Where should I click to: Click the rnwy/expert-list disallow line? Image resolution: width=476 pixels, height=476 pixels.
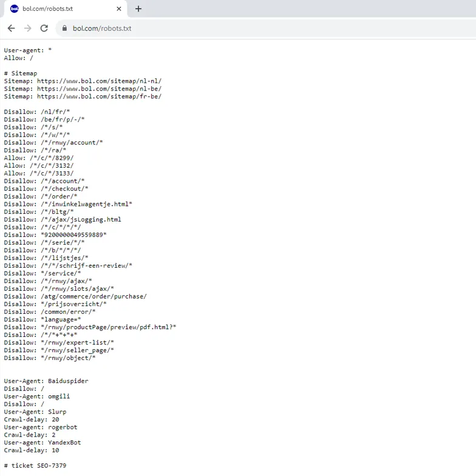point(59,342)
